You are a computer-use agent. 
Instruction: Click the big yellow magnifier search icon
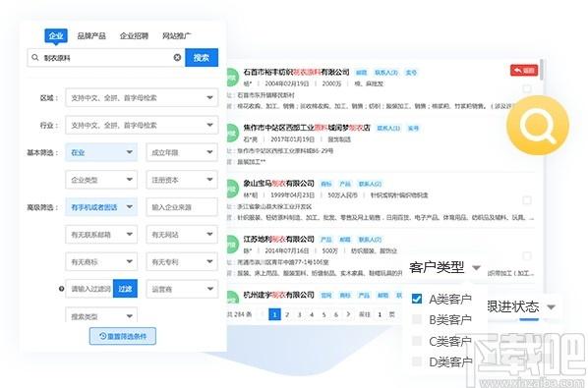(x=538, y=125)
